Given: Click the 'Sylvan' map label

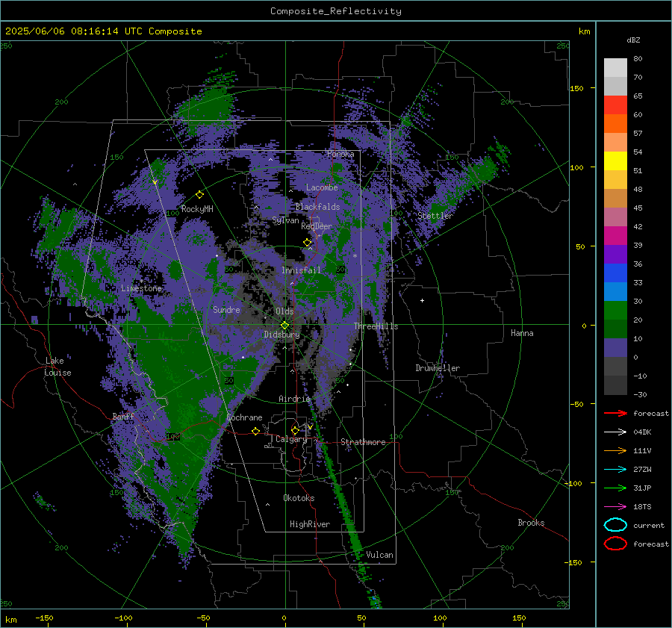Looking at the screenshot, I should 285,220.
